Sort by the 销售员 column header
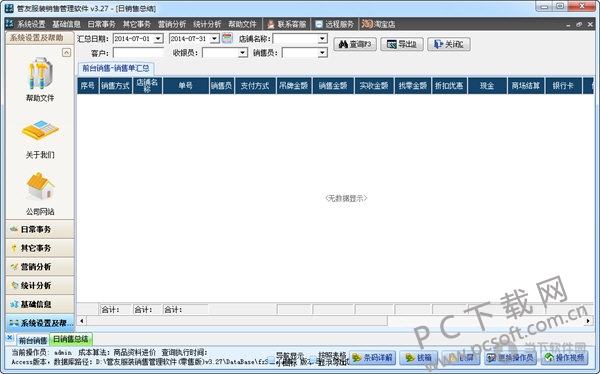This screenshot has width=600, height=374. [x=222, y=86]
